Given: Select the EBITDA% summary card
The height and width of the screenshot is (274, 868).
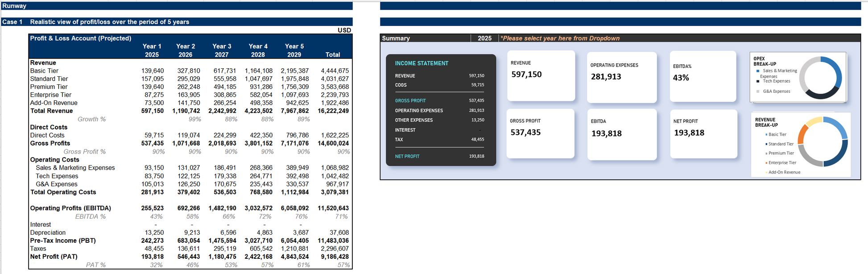Looking at the screenshot, I should [x=703, y=76].
